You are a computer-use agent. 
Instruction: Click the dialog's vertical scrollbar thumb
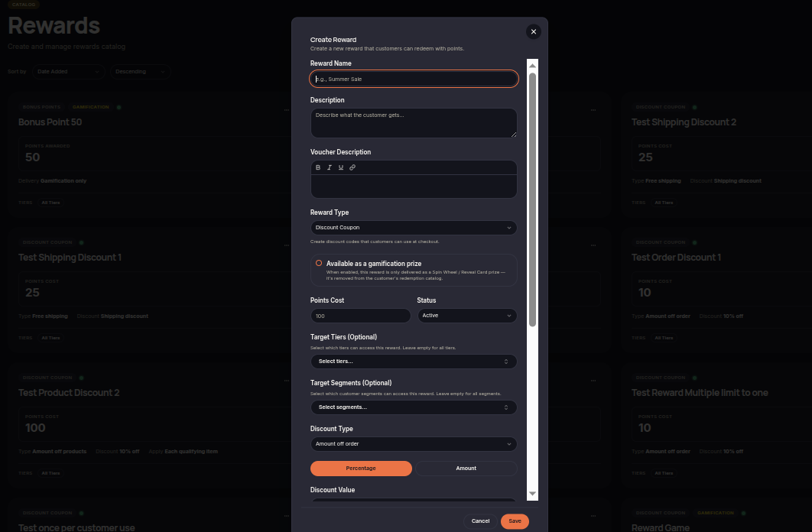coord(532,199)
